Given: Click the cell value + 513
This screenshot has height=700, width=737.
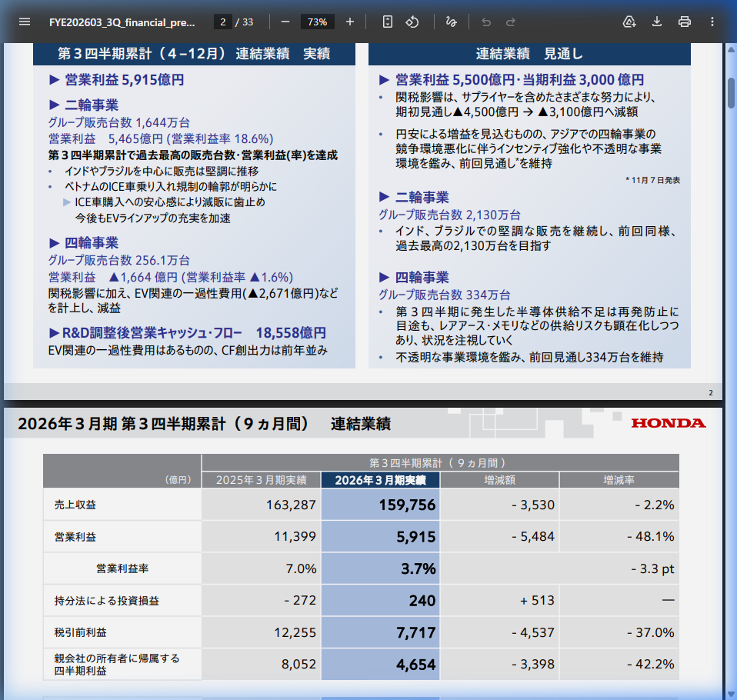Looking at the screenshot, I should tap(537, 600).
